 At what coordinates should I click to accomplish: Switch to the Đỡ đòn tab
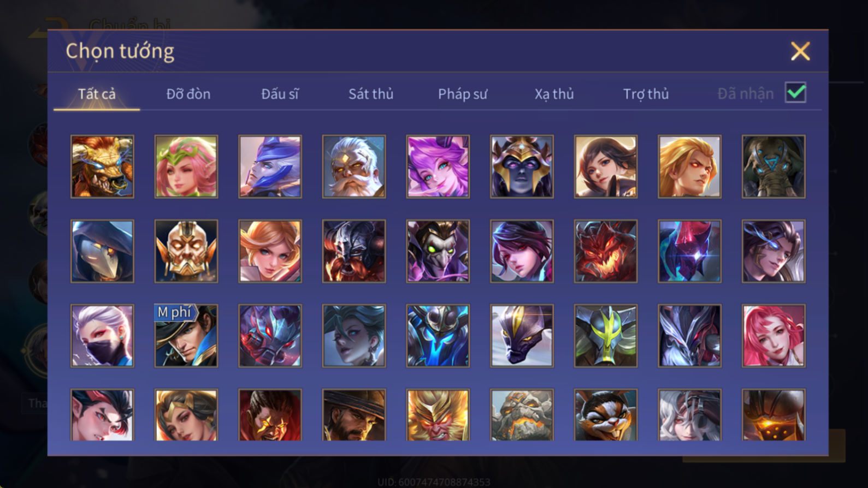coord(188,94)
